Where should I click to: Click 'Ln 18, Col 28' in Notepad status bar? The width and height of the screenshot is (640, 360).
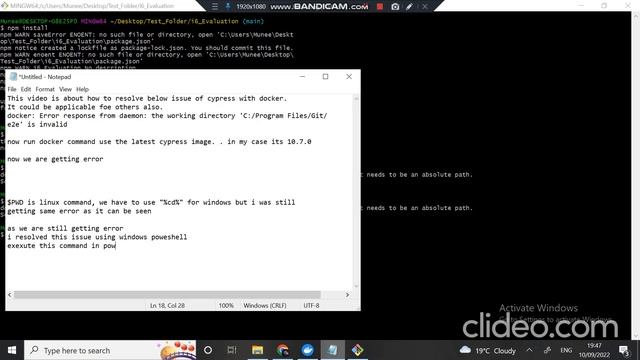tap(167, 305)
